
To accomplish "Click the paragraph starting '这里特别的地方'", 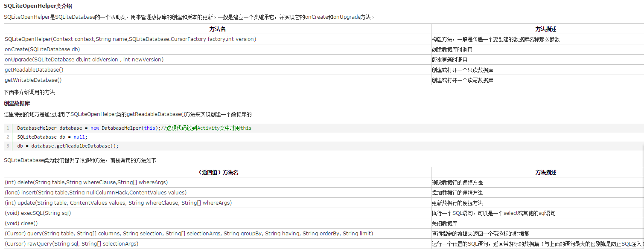I will [128, 114].
